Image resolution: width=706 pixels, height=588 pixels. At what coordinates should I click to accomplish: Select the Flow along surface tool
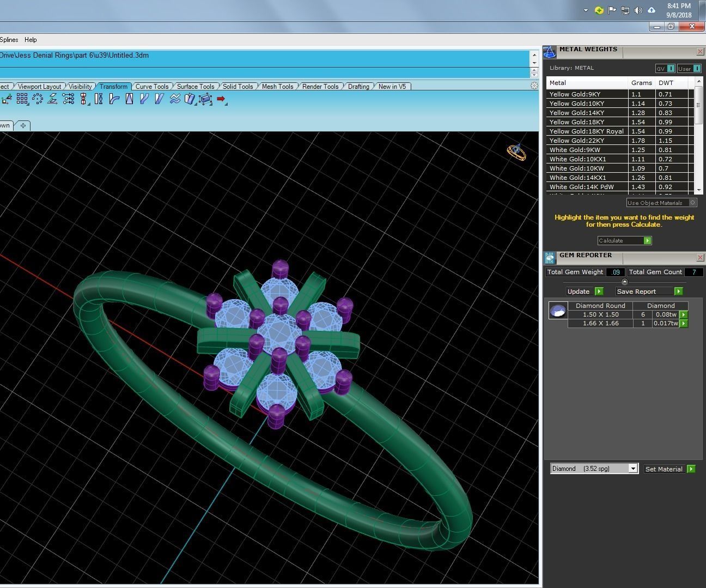click(x=190, y=99)
